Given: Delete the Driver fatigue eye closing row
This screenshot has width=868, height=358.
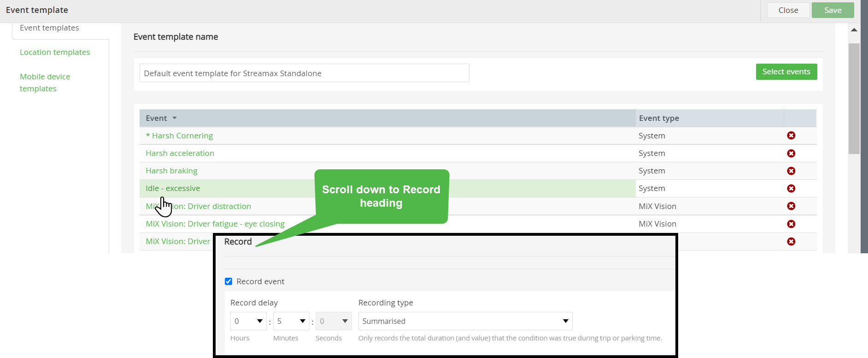Looking at the screenshot, I should click(791, 224).
